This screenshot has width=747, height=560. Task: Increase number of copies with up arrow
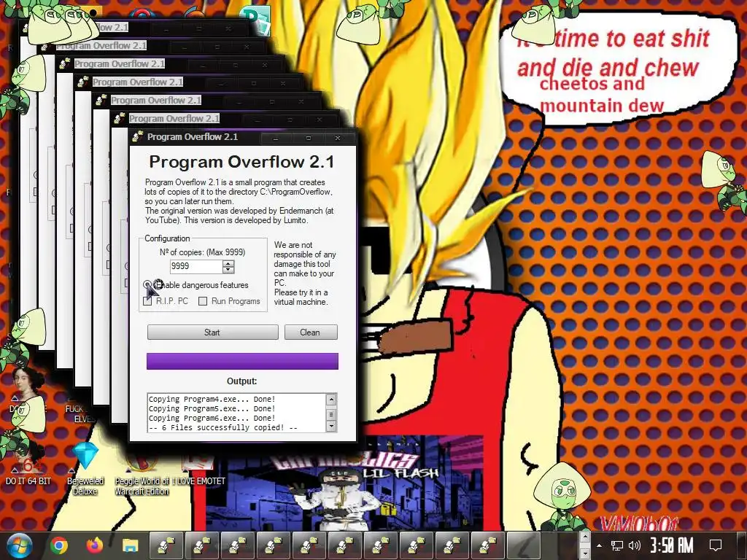click(228, 263)
